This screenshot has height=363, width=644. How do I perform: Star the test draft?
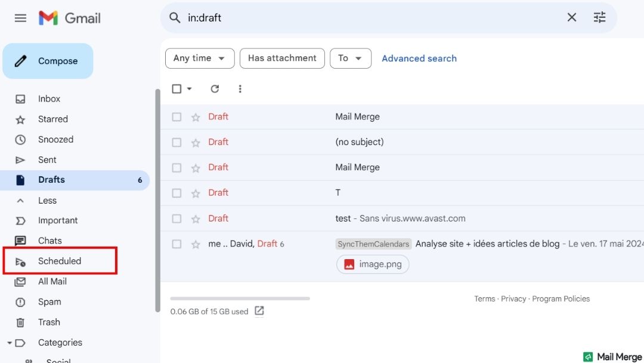[196, 219]
